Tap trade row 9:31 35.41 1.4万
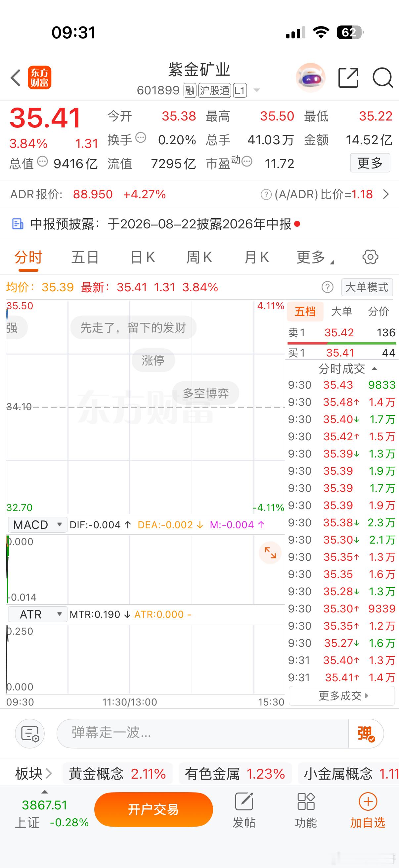Screen dimensions: 399x868 coord(342,677)
